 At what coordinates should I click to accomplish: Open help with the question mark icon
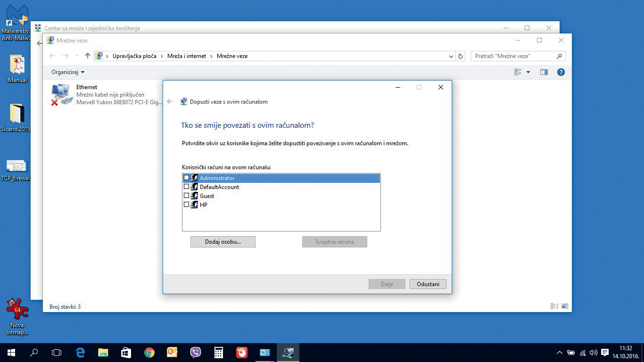[x=561, y=72]
